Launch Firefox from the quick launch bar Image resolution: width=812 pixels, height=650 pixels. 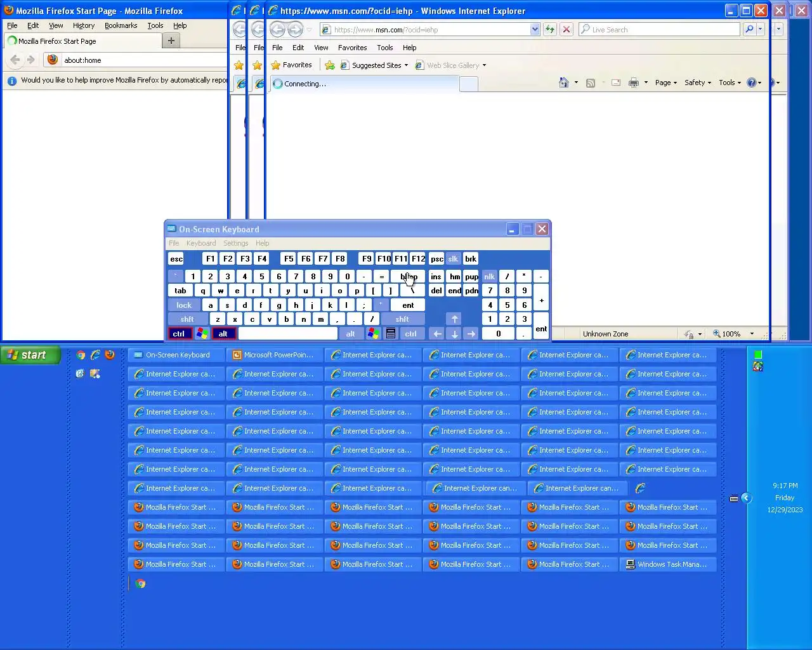(110, 355)
